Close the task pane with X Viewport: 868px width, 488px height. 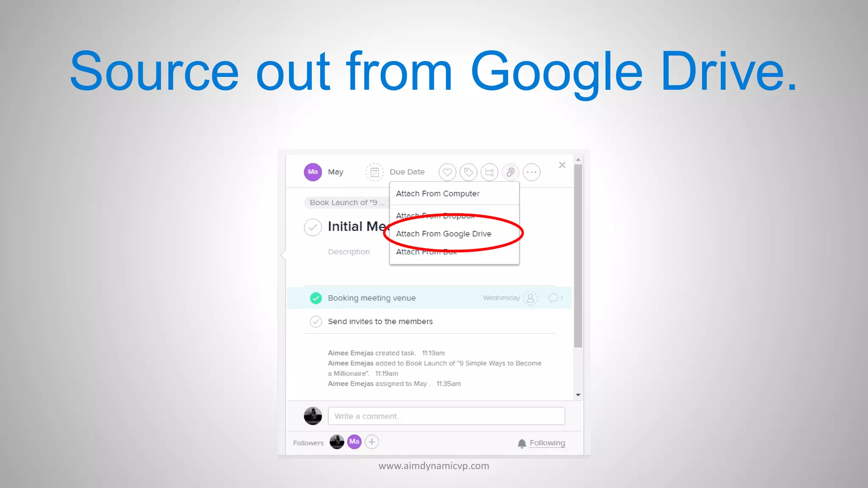coord(562,165)
